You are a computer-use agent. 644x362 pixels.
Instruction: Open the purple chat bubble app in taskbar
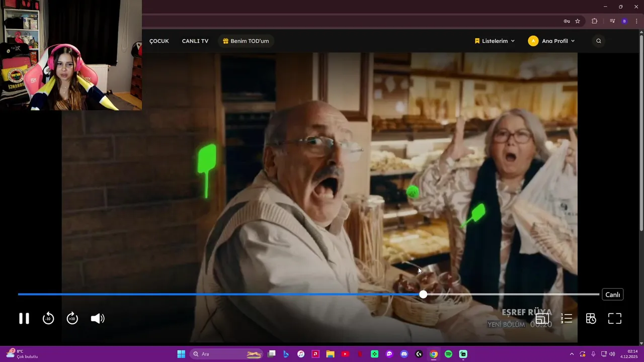point(389,354)
